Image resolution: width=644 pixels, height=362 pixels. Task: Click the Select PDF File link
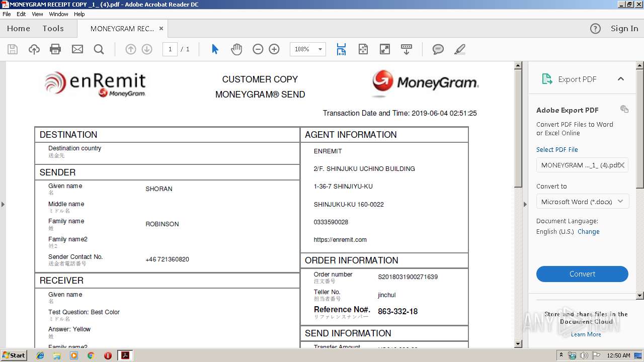(557, 149)
